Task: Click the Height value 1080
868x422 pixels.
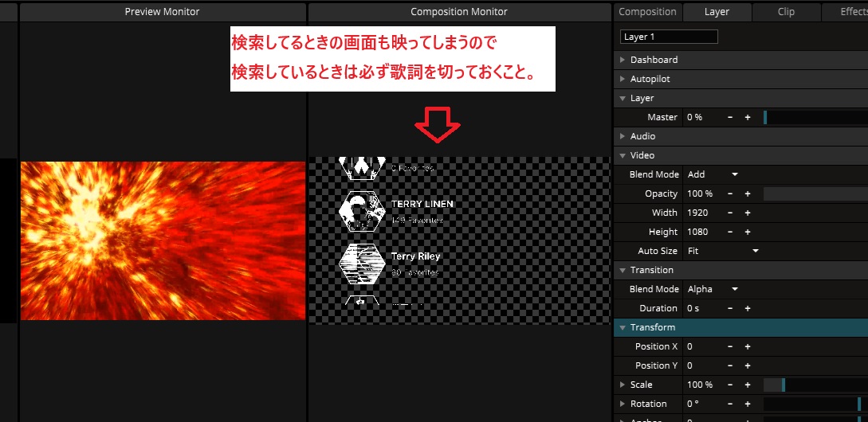Action: click(698, 232)
